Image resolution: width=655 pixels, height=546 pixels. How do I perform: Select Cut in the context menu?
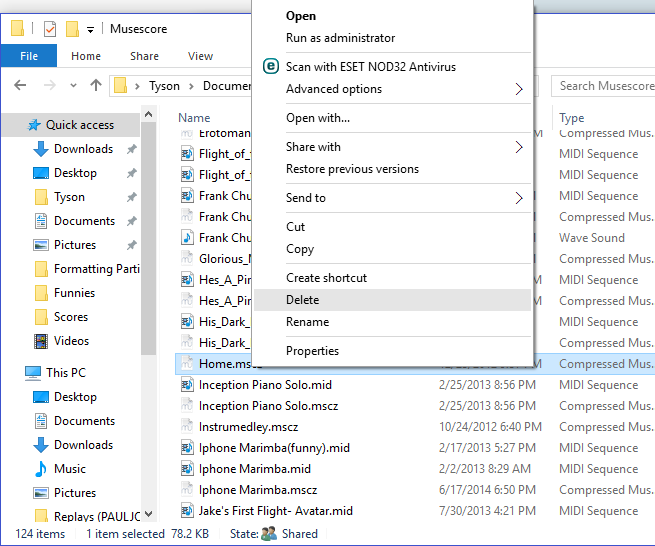coord(392,227)
